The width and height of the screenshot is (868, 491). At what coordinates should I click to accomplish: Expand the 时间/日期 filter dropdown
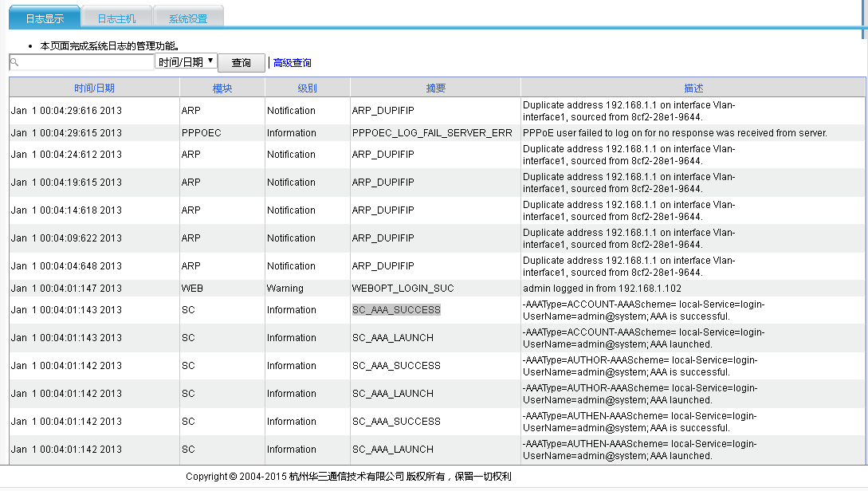tap(186, 61)
